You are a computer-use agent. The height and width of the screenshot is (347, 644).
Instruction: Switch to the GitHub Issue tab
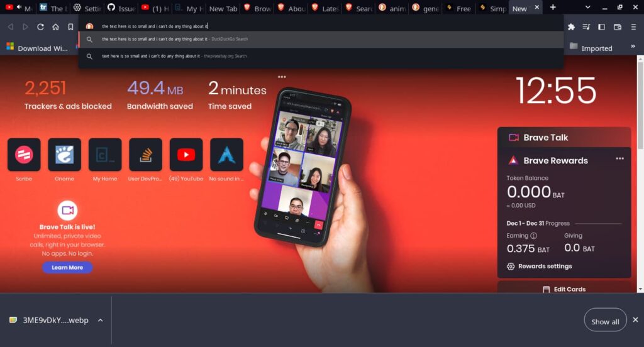(x=121, y=8)
